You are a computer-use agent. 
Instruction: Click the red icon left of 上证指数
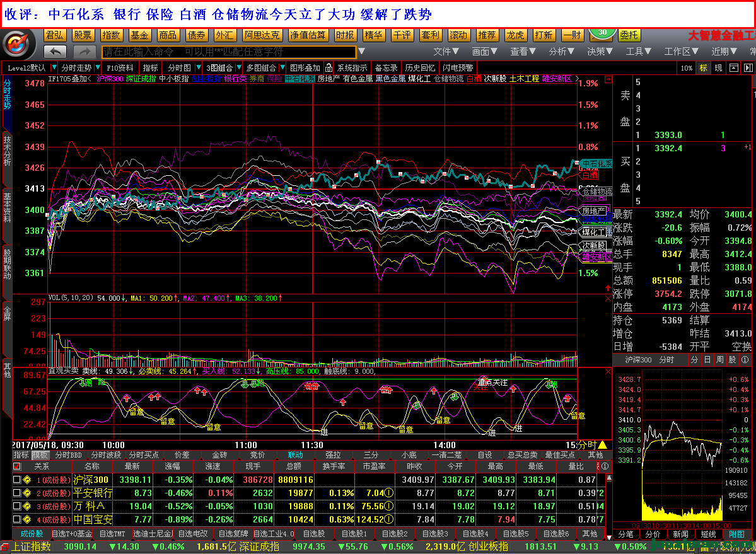click(4, 547)
